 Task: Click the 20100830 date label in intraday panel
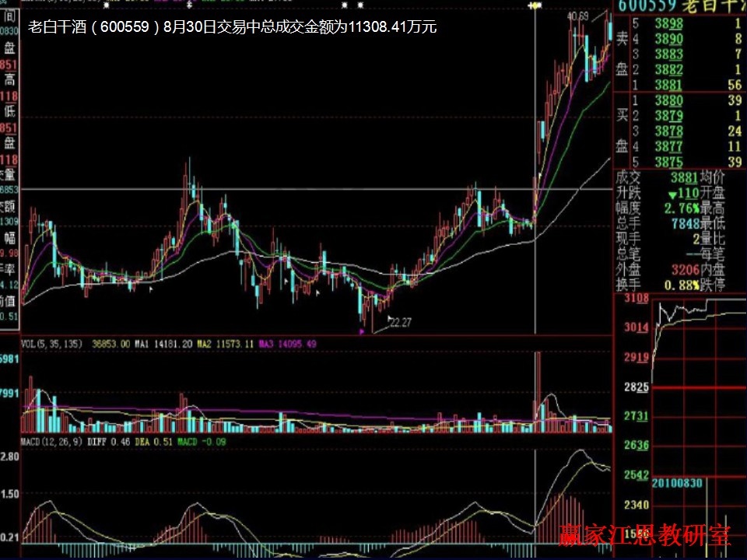677,484
